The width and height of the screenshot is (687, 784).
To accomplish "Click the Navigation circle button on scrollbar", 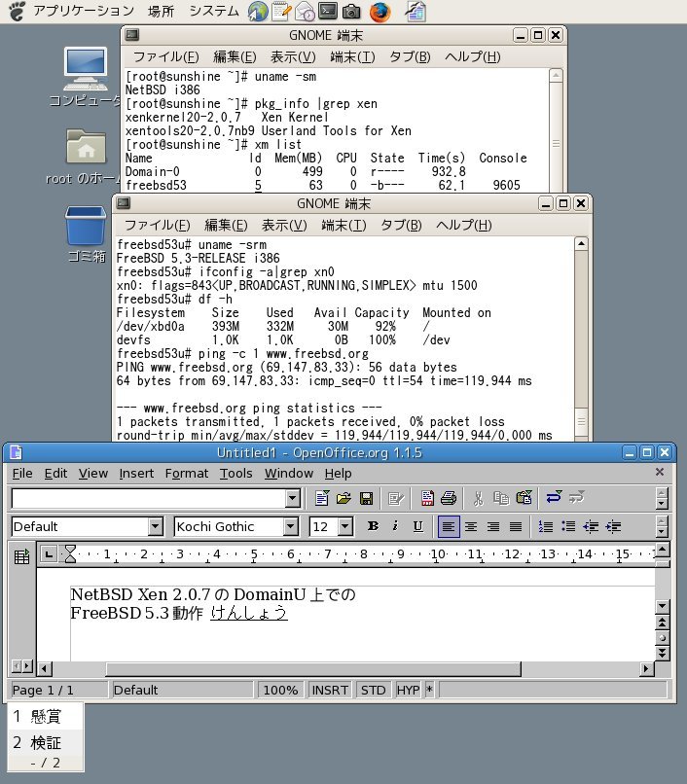I will point(662,638).
